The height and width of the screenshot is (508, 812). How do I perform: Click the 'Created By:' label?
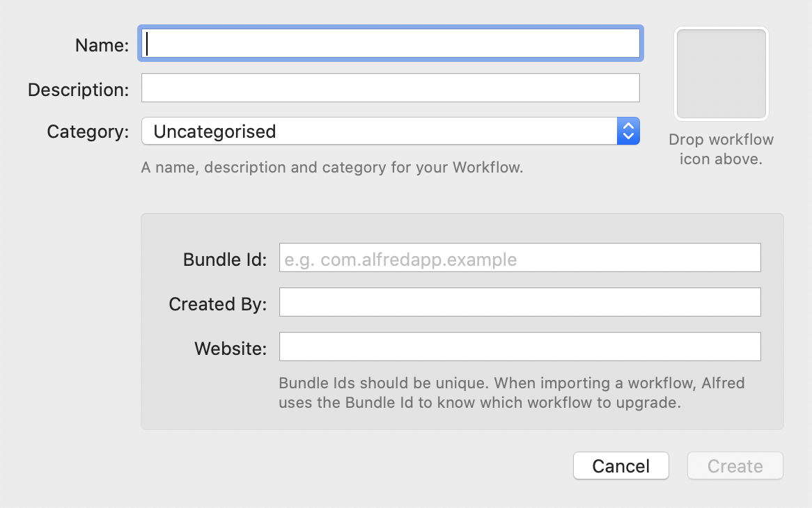tap(217, 303)
